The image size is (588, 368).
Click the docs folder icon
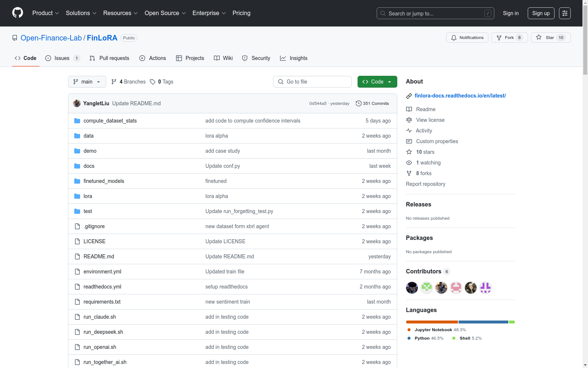pyautogui.click(x=77, y=166)
